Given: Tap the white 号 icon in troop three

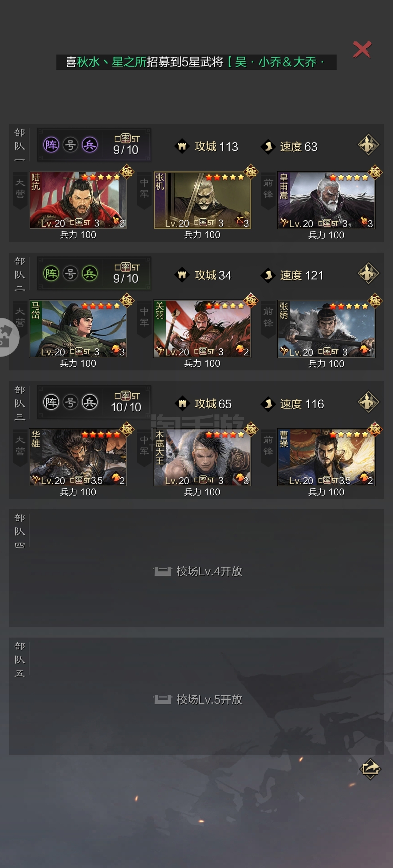Looking at the screenshot, I should click(x=70, y=402).
